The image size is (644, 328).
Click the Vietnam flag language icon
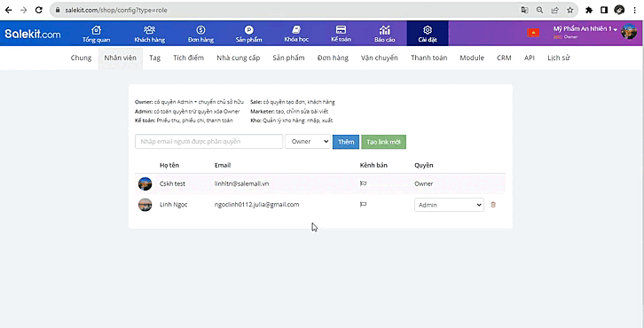point(533,33)
